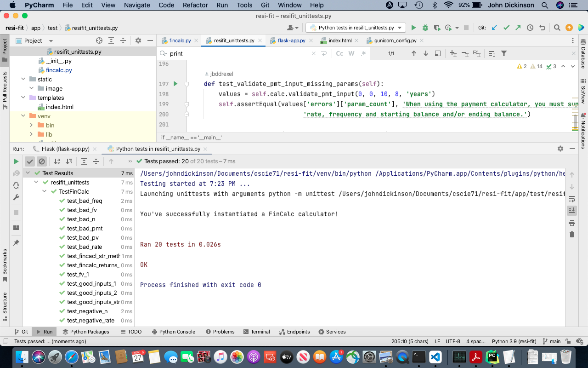Viewport: 588px width, 368px height.
Task: Open Git history clock icon
Action: tap(530, 28)
